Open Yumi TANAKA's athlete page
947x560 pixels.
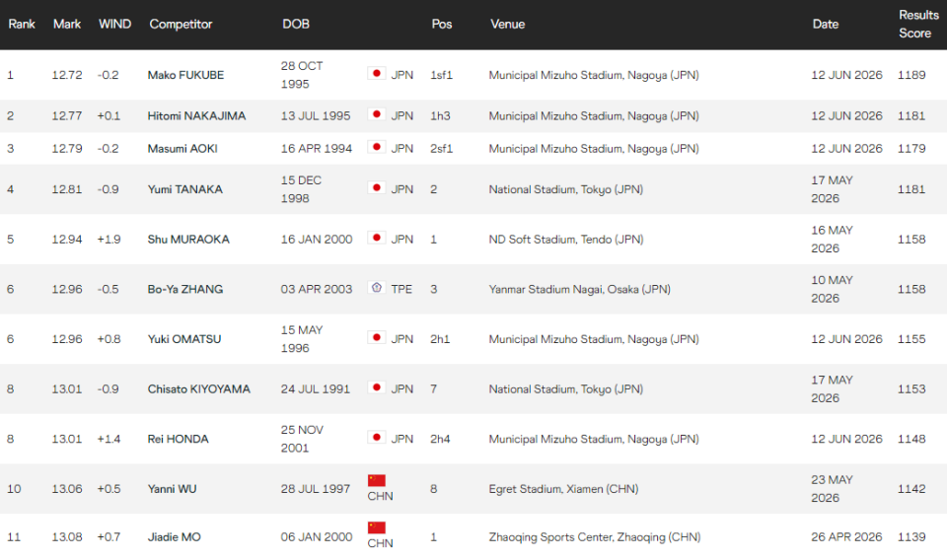click(184, 189)
